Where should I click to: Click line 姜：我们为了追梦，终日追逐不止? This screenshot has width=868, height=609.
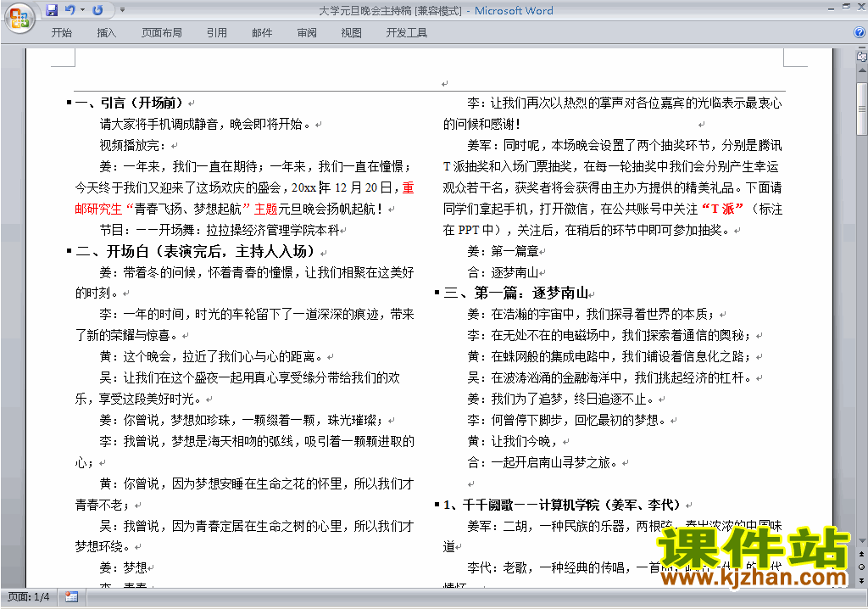coord(561,399)
